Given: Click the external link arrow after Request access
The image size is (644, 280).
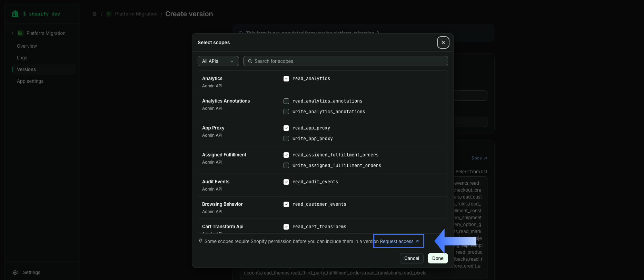Looking at the screenshot, I should click(x=417, y=241).
